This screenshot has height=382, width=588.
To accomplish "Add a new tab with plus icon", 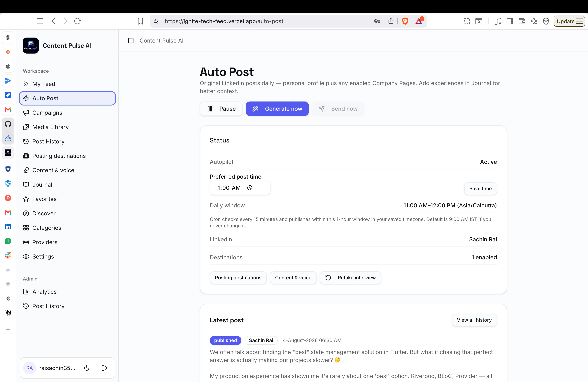I will pyautogui.click(x=8, y=329).
